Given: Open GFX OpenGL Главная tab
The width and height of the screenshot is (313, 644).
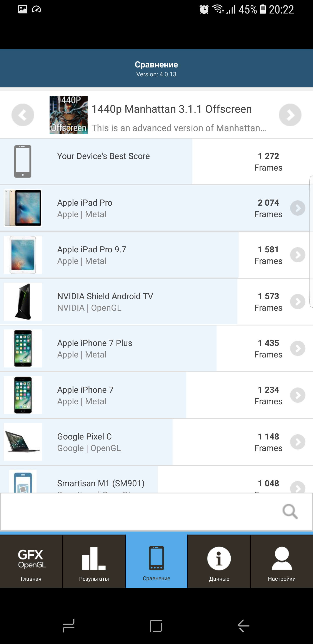Looking at the screenshot, I should point(31,561).
